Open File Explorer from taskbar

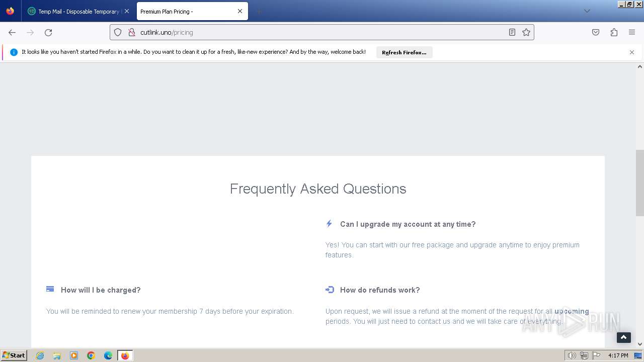point(57,355)
